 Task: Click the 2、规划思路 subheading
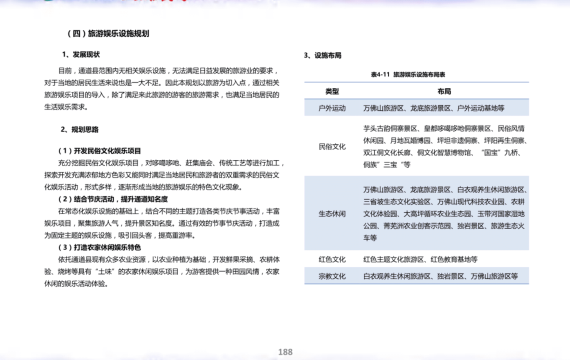80,129
